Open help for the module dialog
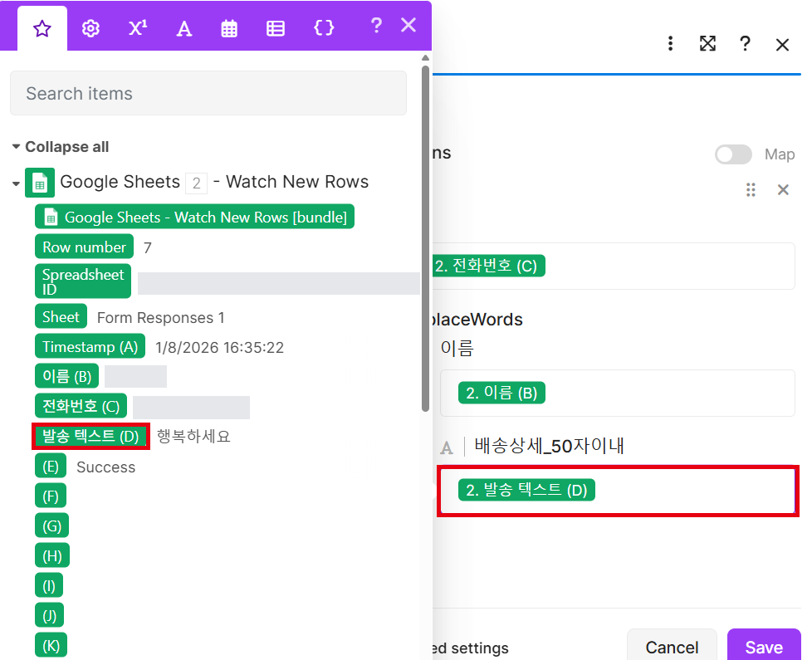 tap(746, 43)
